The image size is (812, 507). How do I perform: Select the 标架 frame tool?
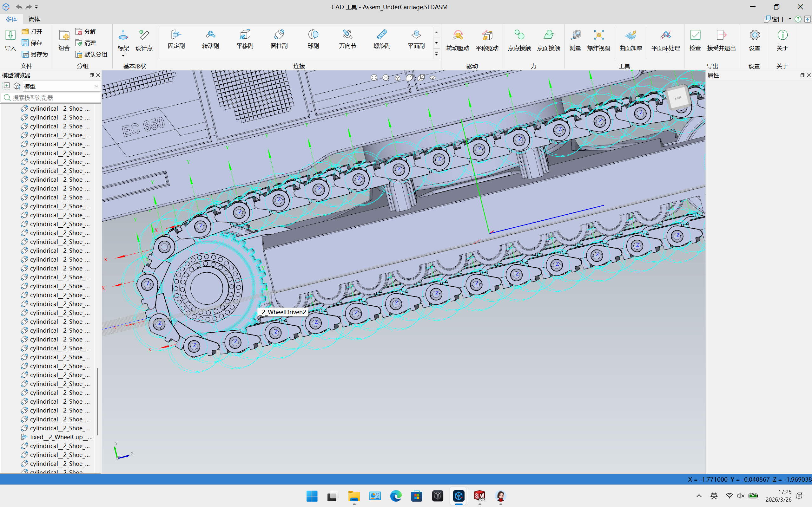[x=123, y=40]
